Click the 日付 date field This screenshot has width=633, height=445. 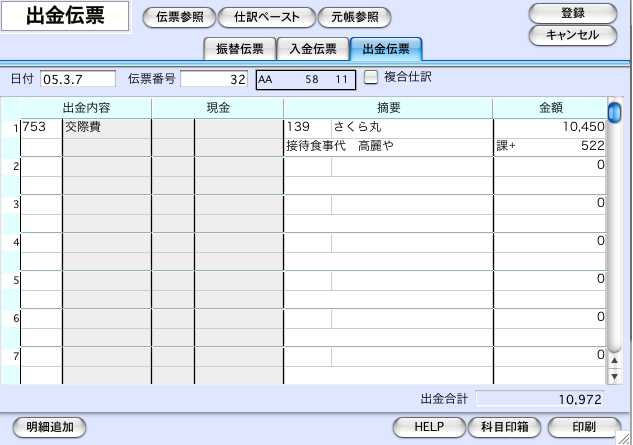(x=78, y=79)
